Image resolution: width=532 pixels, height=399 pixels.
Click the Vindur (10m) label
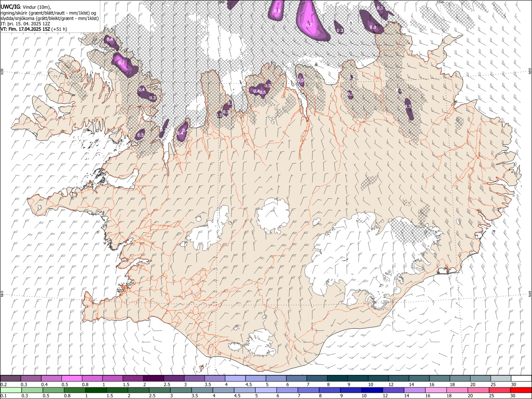(36, 7)
